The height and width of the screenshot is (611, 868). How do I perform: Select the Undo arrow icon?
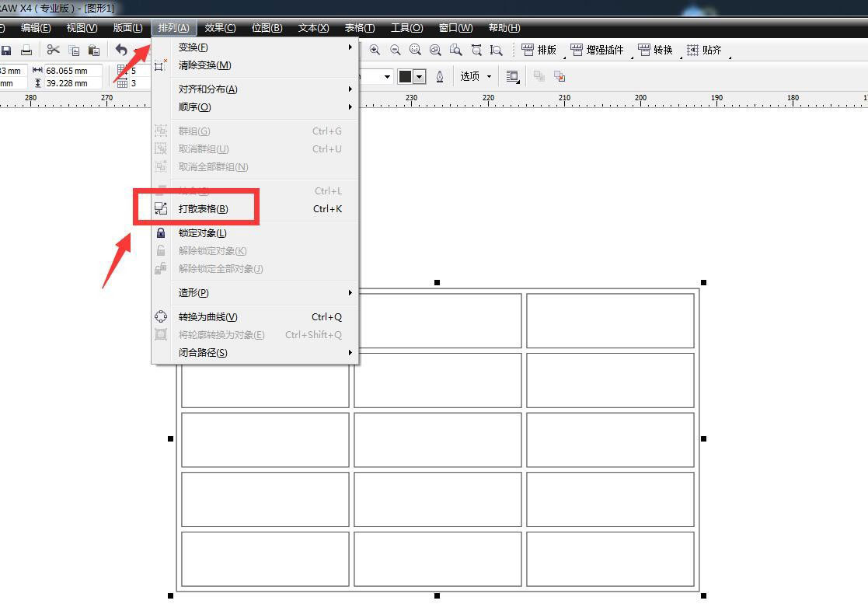[120, 50]
